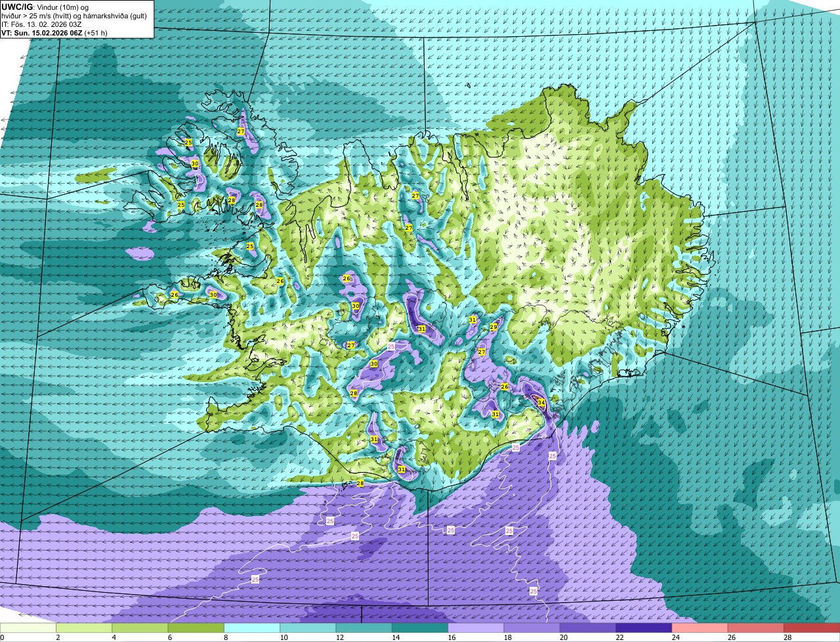Image resolution: width=840 pixels, height=642 pixels.
Task: Click the color scale tick label 4
Action: click(113, 637)
